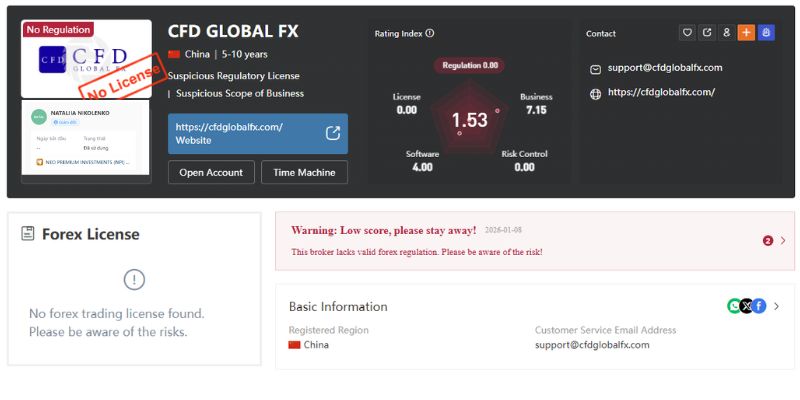Viewport: 800px width, 400px height.
Task: Click the heart favorite icon
Action: coord(687,33)
